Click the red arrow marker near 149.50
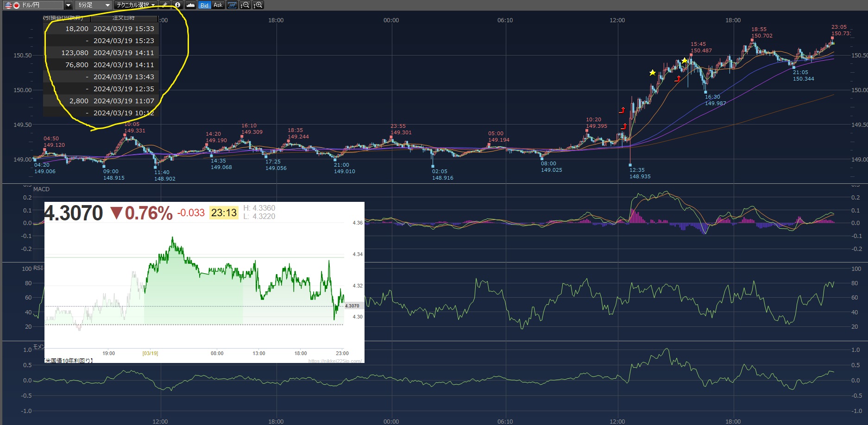868x425 pixels. click(x=623, y=126)
